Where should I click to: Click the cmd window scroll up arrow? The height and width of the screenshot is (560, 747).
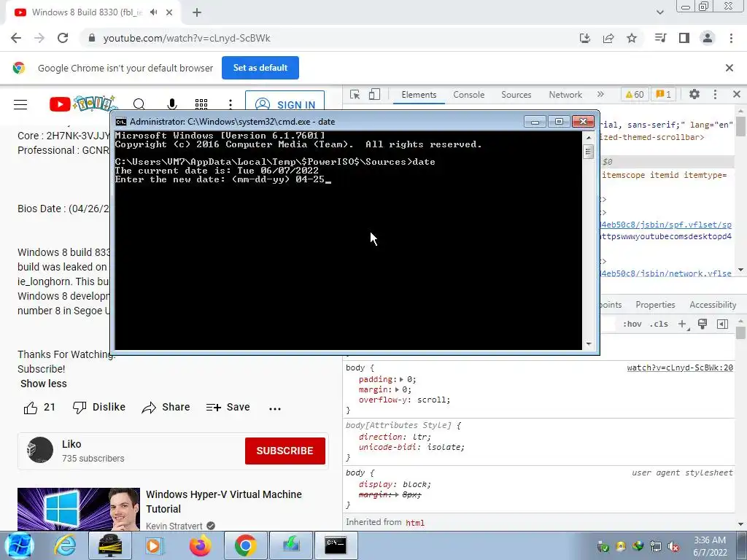589,137
